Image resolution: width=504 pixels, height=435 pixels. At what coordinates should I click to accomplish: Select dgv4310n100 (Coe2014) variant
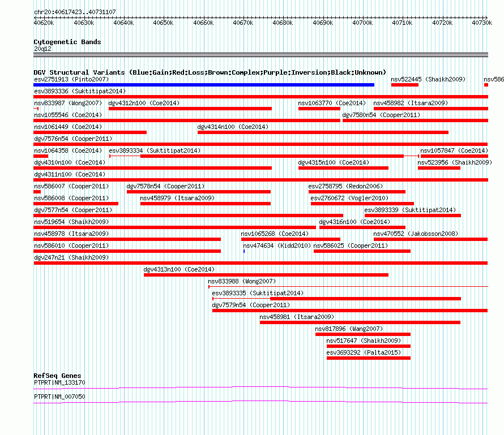[70, 162]
